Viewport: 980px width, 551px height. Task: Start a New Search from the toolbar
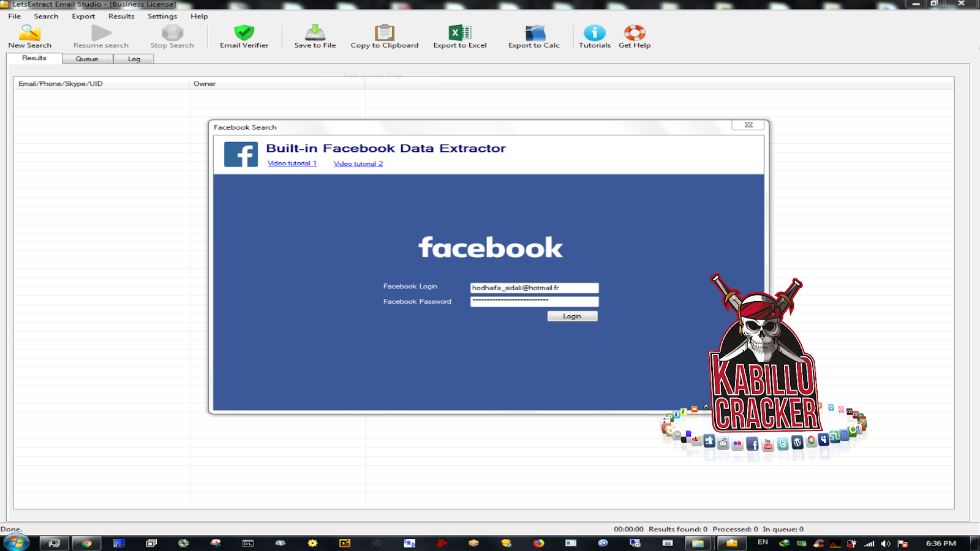tap(29, 36)
